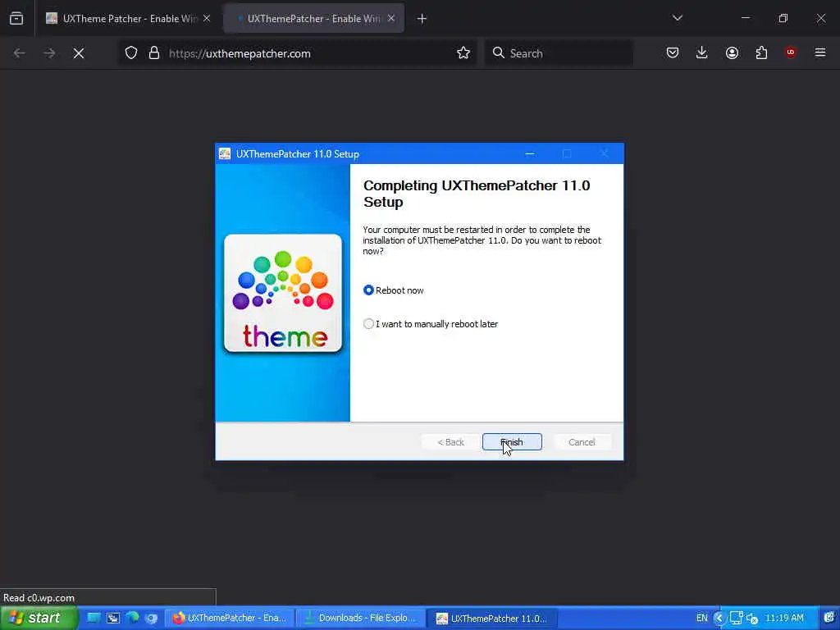Click the volume tray icon
Viewport: 840px width, 630px height.
tap(752, 619)
